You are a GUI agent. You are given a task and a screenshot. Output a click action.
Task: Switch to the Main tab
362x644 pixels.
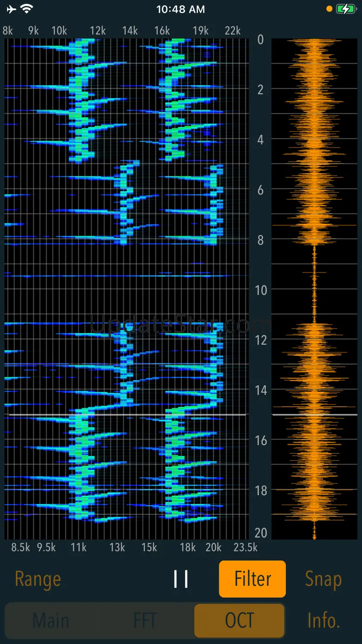tap(51, 621)
